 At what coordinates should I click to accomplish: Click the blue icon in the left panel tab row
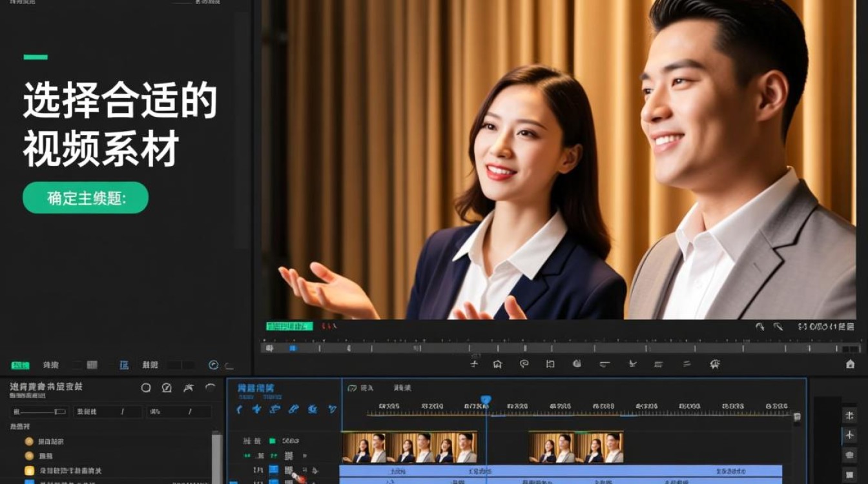point(124,365)
